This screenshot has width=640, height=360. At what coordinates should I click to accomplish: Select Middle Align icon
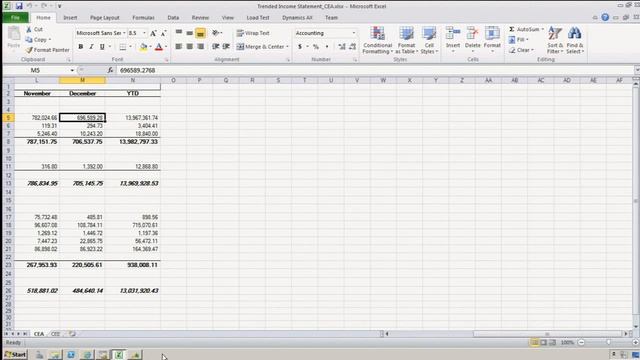tap(189, 33)
